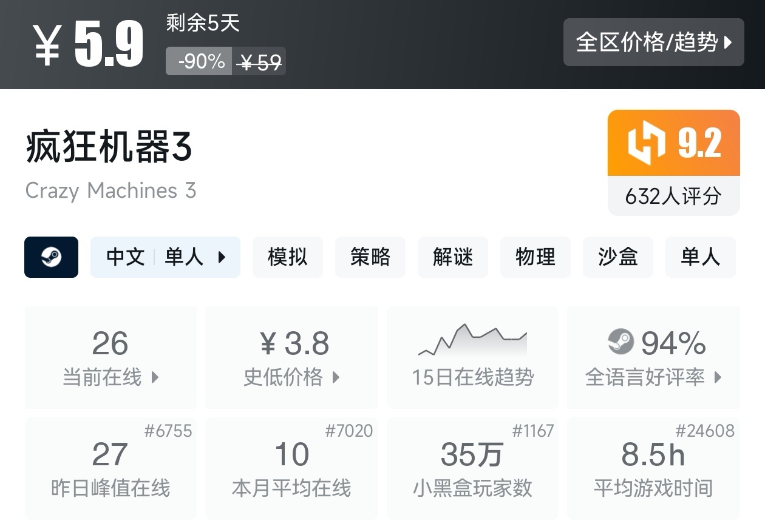The image size is (765, 532).
Task: Open 昨日峰值在线 yesterday peak stat
Action: point(110,467)
